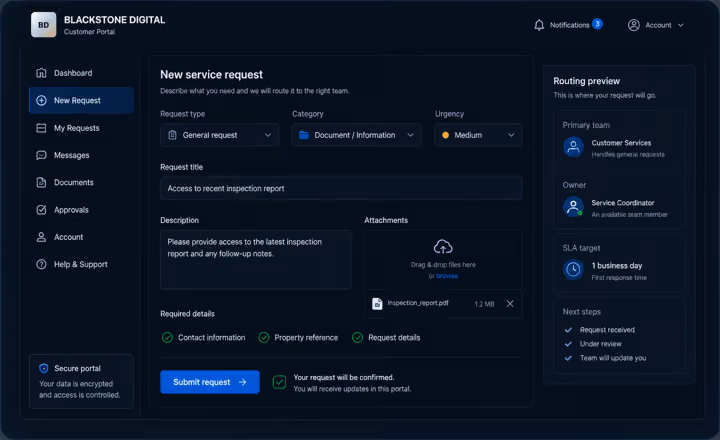The height and width of the screenshot is (440, 720).
Task: Open the Documents section
Action: [x=81, y=182]
